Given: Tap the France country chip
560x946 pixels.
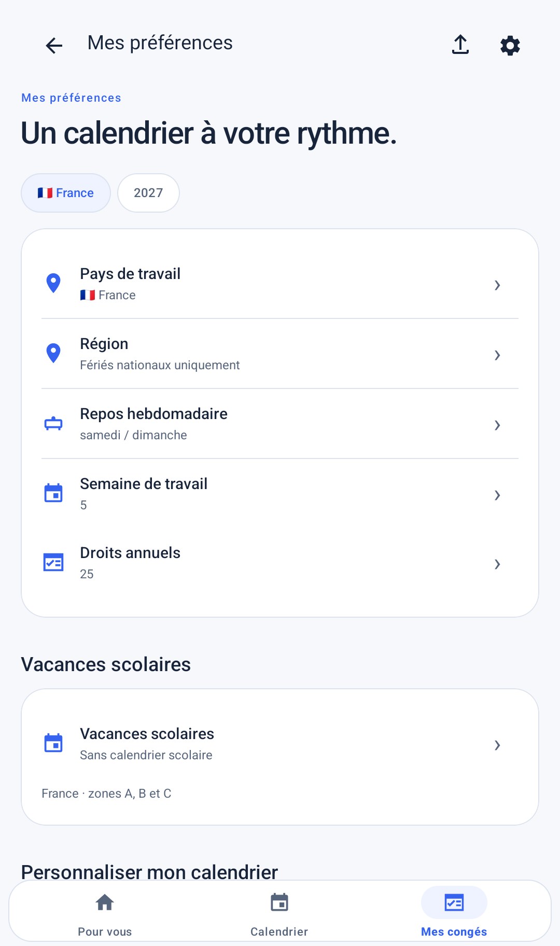Looking at the screenshot, I should click(x=66, y=193).
